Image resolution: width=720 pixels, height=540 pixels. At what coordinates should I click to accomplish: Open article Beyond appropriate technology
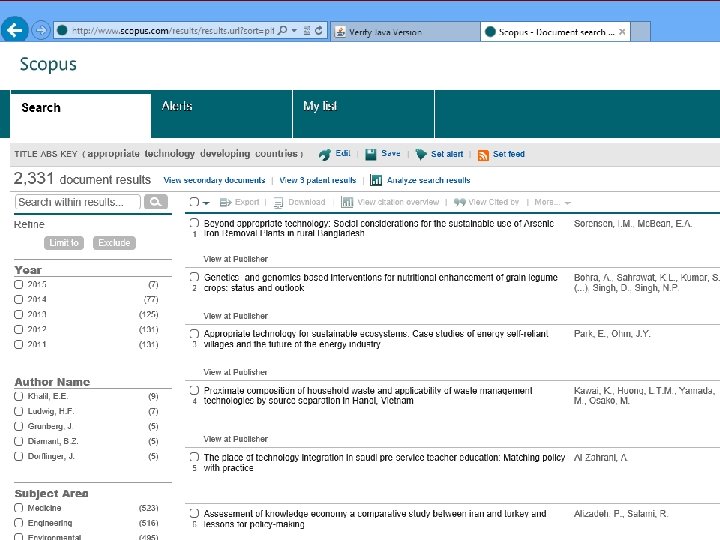click(x=379, y=228)
